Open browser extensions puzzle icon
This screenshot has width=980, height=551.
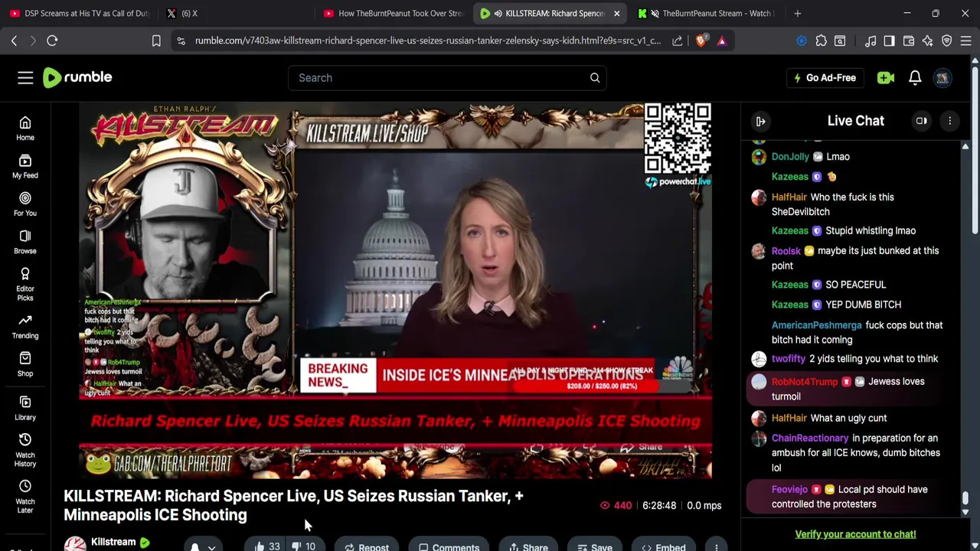coord(821,41)
